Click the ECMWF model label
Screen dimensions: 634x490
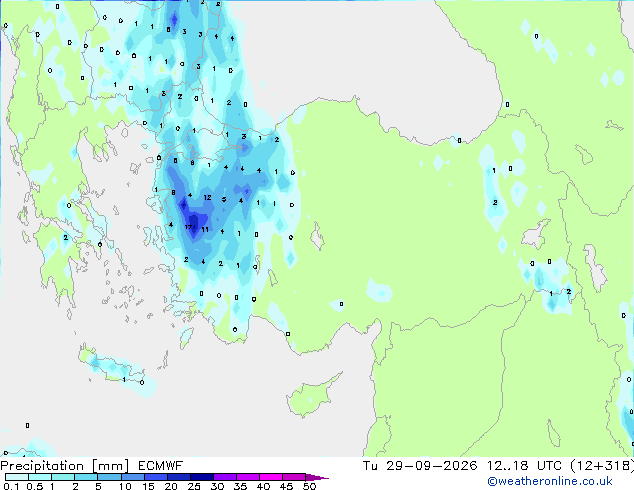[161, 466]
